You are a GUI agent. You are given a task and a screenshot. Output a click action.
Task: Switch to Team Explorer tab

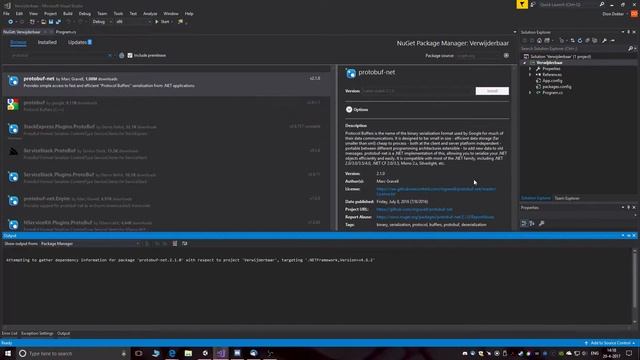click(x=567, y=198)
